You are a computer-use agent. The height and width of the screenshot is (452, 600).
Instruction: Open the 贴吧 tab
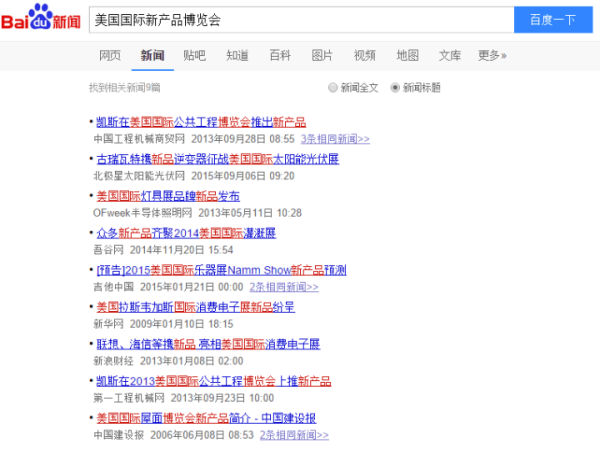(x=195, y=55)
